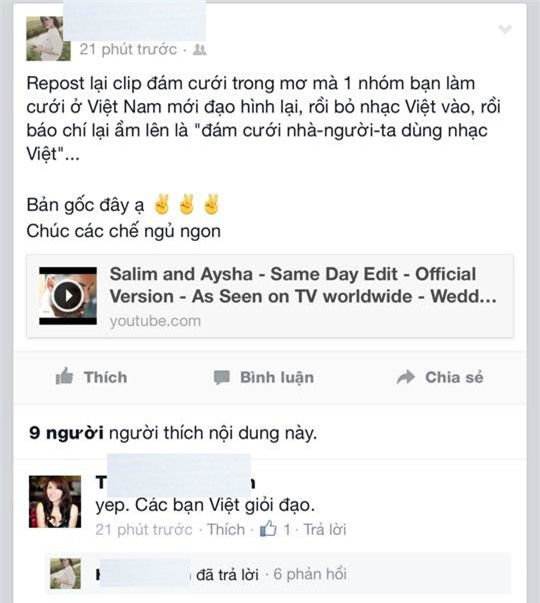
Task: Play the YouTube video thumbnail
Action: point(68,295)
